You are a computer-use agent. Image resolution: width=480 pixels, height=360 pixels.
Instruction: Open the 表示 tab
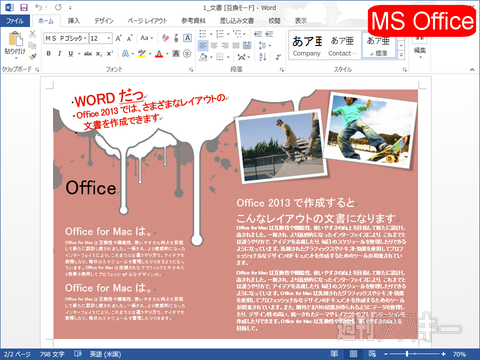[301, 21]
